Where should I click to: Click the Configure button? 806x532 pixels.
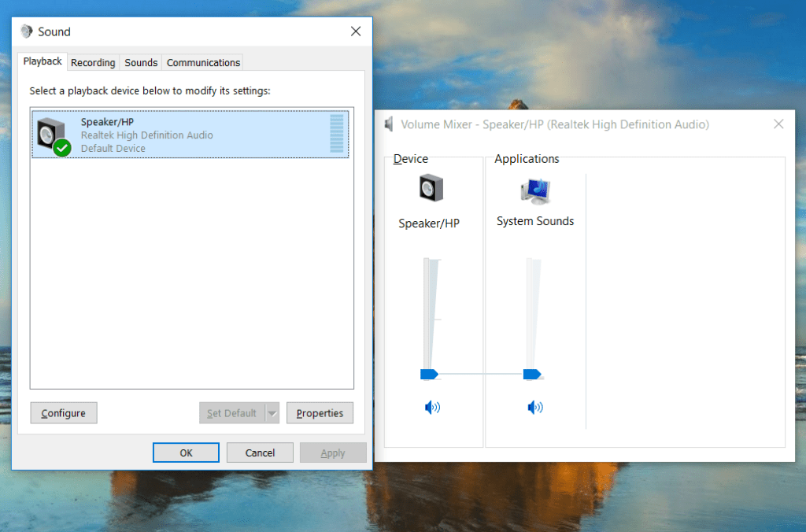pos(63,412)
